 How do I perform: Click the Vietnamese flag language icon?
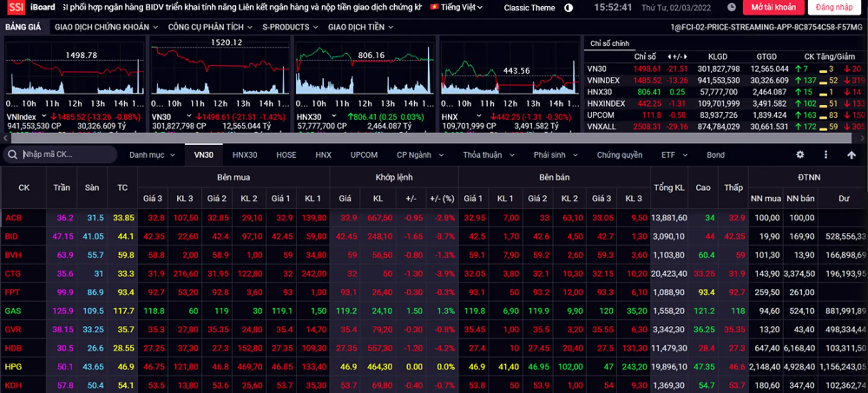point(434,7)
